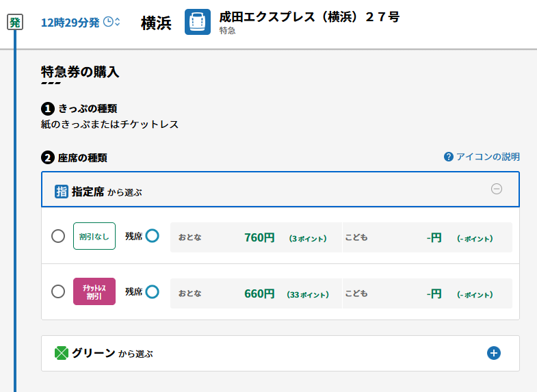Select the チケットレス割引 660円 radio button
Image resolution: width=537 pixels, height=392 pixels.
58,291
